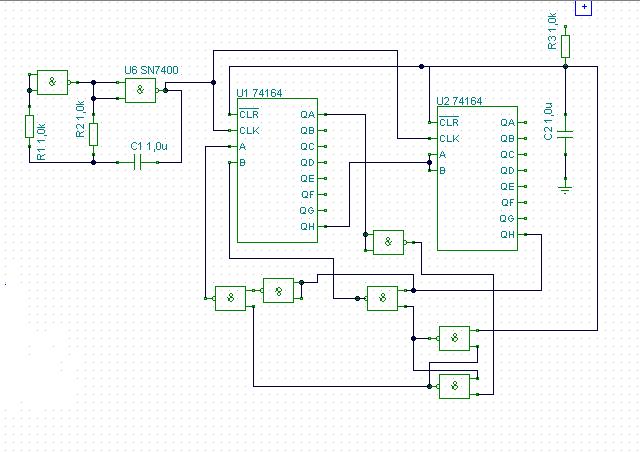Click the C2 1,0u label
The width and height of the screenshot is (640, 452).
548,121
